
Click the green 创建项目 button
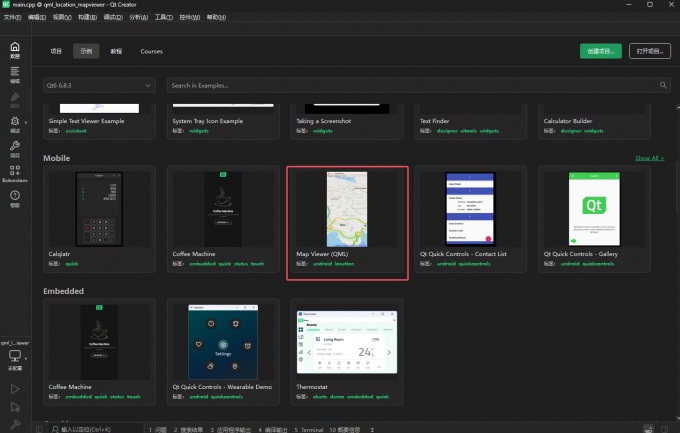point(600,51)
